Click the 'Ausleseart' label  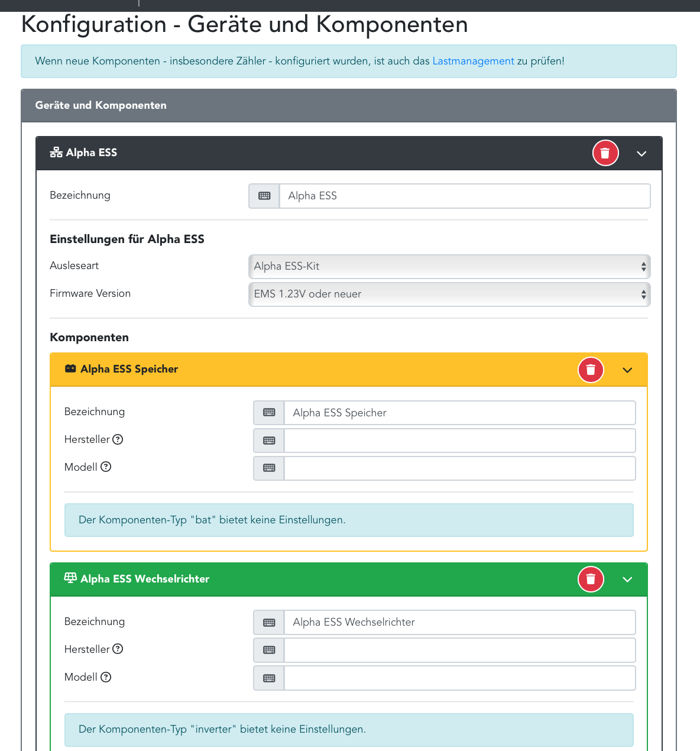coord(74,266)
